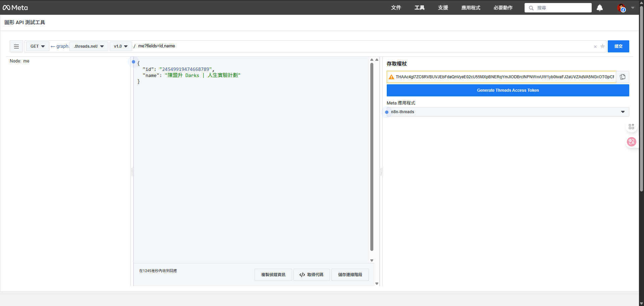Open the GET method dropdown
644x306 pixels.
(37, 46)
